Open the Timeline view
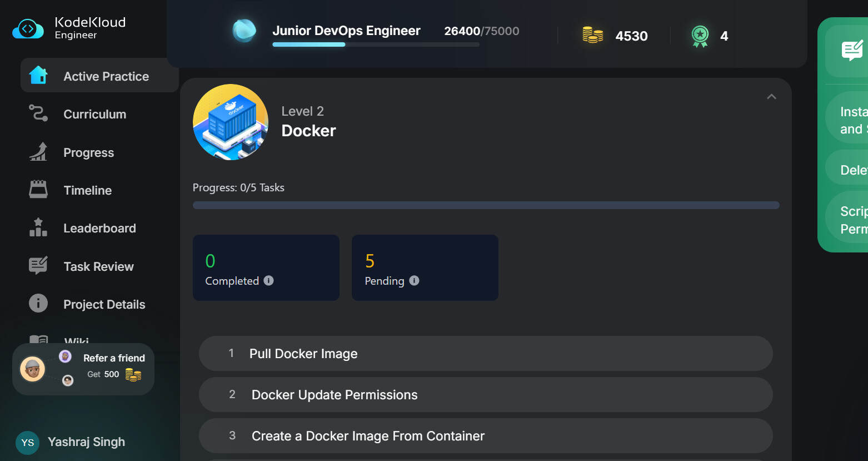 tap(88, 190)
